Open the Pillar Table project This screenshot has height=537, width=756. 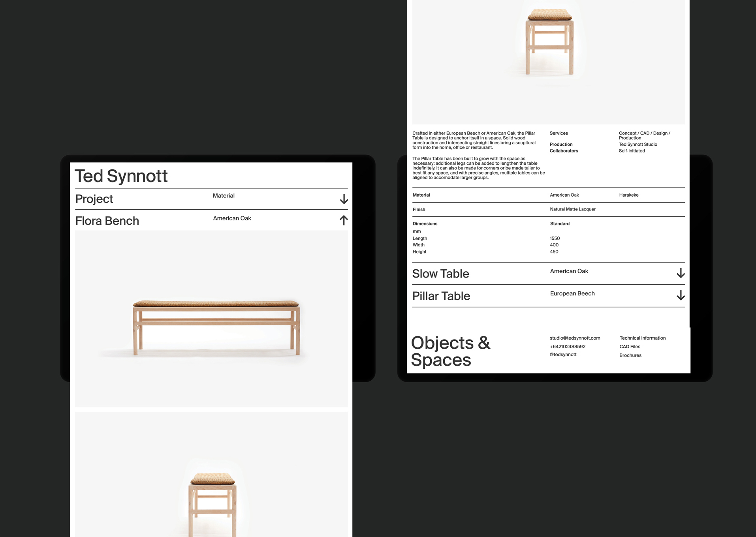441,296
